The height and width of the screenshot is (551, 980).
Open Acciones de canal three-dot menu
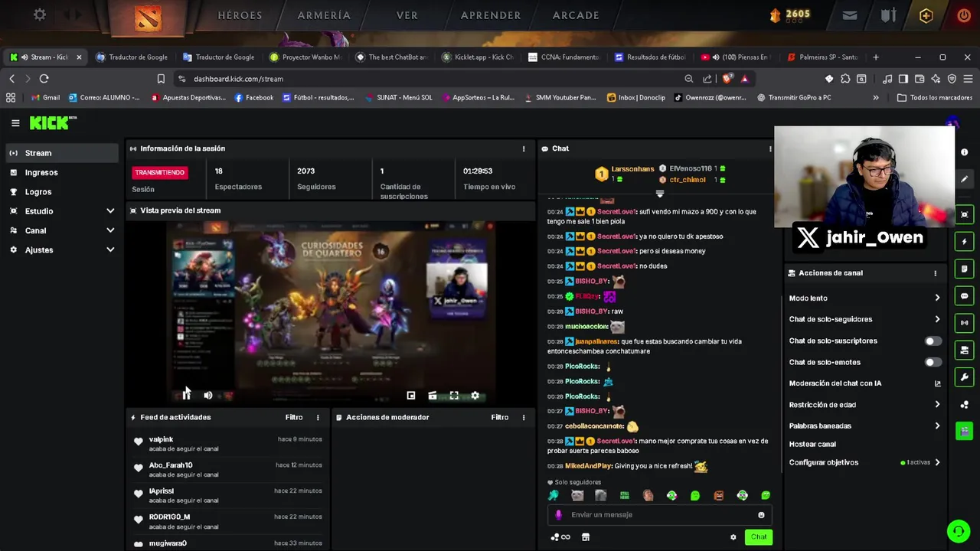[x=935, y=273]
